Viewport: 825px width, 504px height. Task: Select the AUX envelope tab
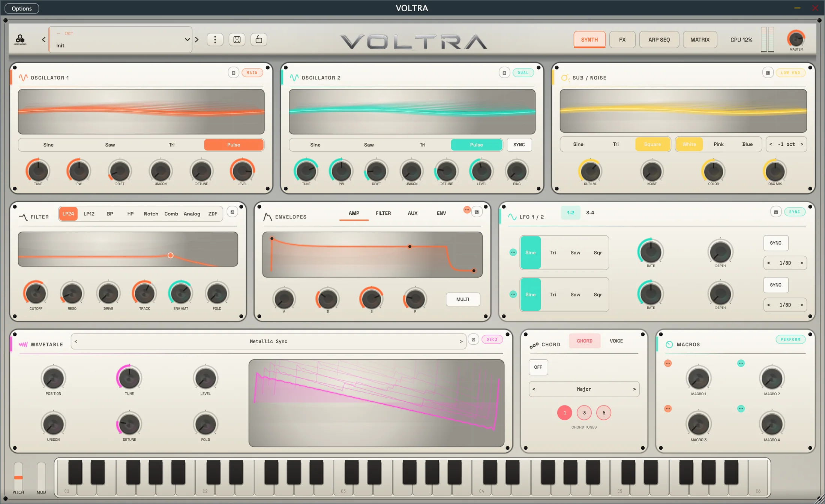pos(412,213)
